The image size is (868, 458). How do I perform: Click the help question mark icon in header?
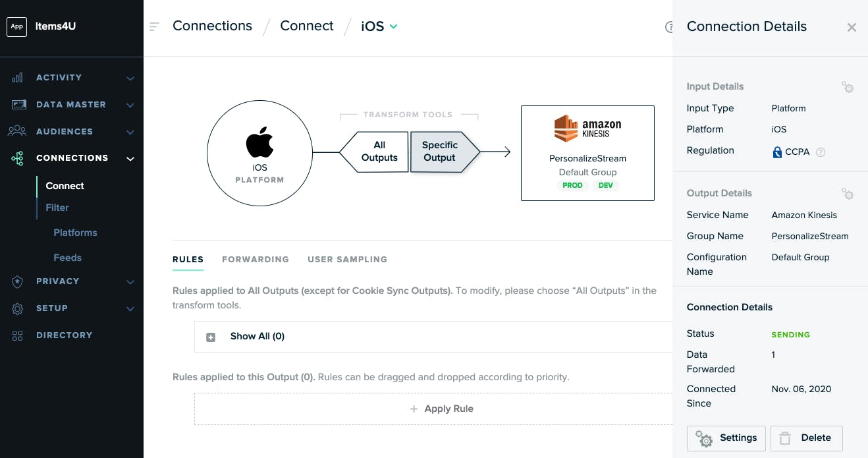coord(669,27)
